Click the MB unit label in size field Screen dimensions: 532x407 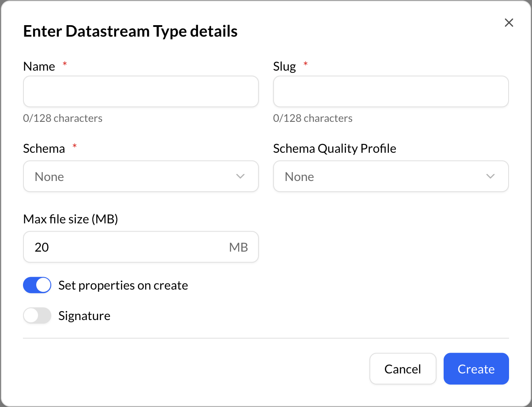coord(239,247)
